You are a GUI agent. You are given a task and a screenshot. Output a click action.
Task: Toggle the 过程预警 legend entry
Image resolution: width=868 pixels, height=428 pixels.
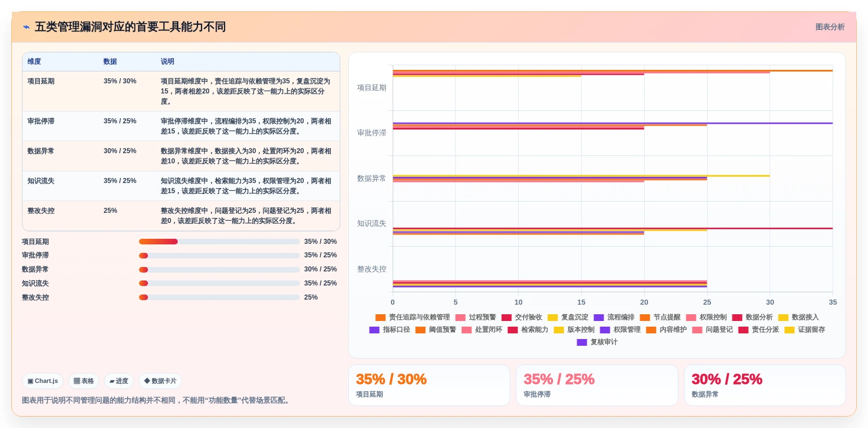(x=475, y=318)
